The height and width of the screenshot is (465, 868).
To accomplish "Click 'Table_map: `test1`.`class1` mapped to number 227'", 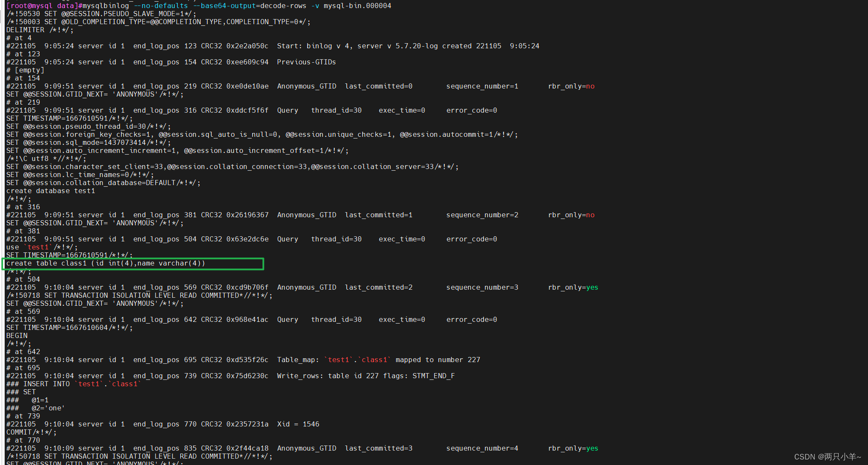I will (x=378, y=360).
